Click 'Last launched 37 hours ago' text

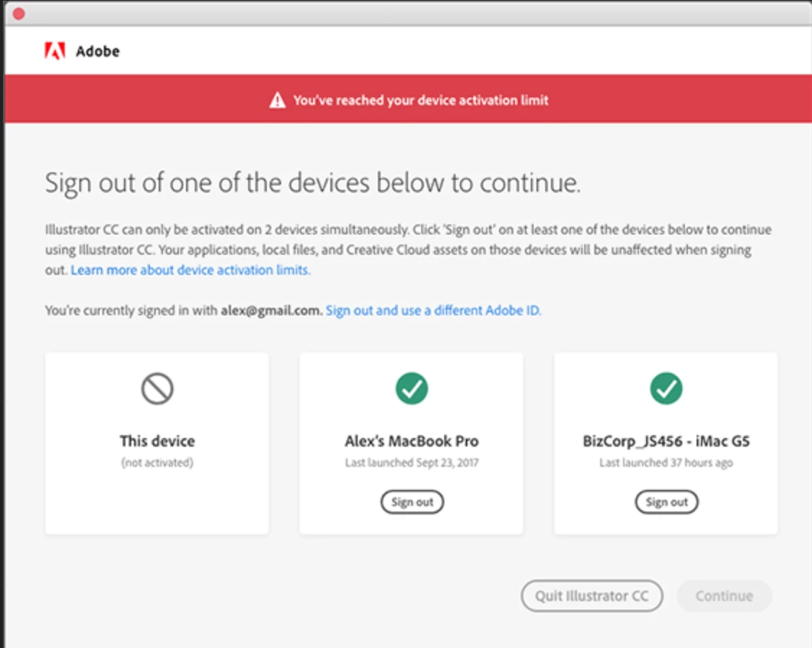(x=666, y=463)
